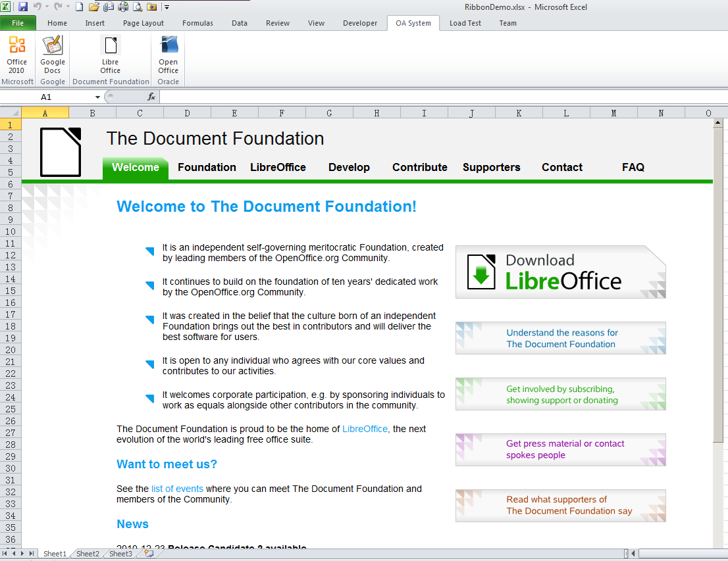Open the undo history dropdown arrow
728x561 pixels.
click(x=47, y=7)
